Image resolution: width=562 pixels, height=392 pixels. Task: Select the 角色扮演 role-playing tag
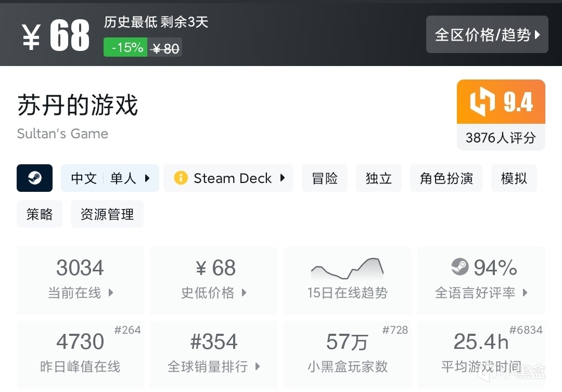tap(446, 178)
